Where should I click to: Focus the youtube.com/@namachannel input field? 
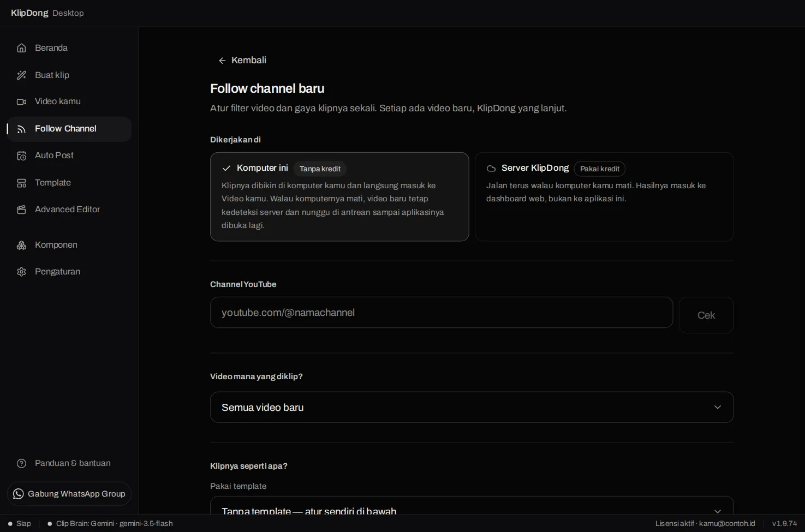[x=442, y=313]
